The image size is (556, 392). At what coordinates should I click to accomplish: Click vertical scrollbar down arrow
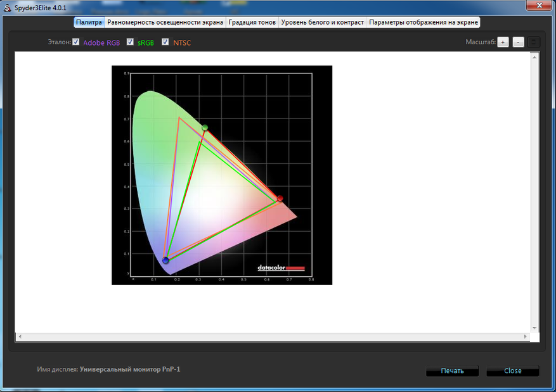tap(534, 328)
